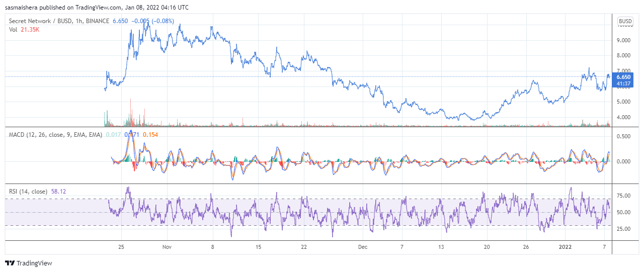644x272 pixels.
Task: Click the RSI value 58.12
Action: coord(58,192)
